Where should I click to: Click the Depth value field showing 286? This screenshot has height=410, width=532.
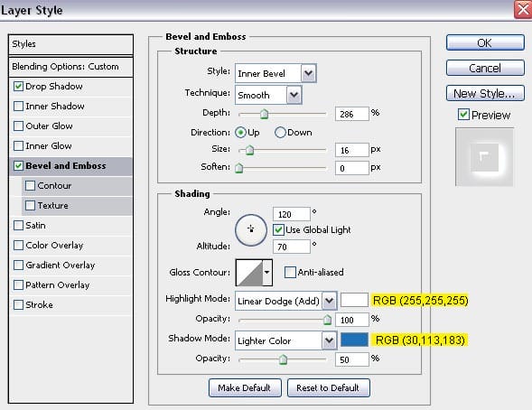(352, 114)
